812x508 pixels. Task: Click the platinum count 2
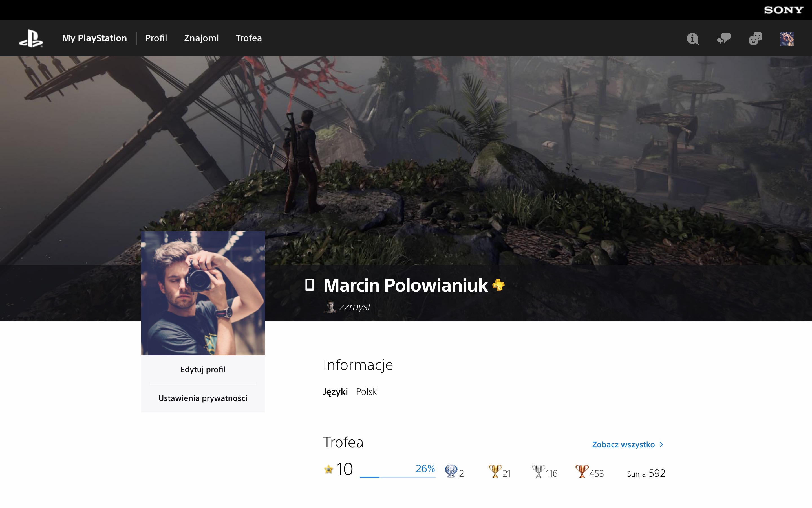461,473
